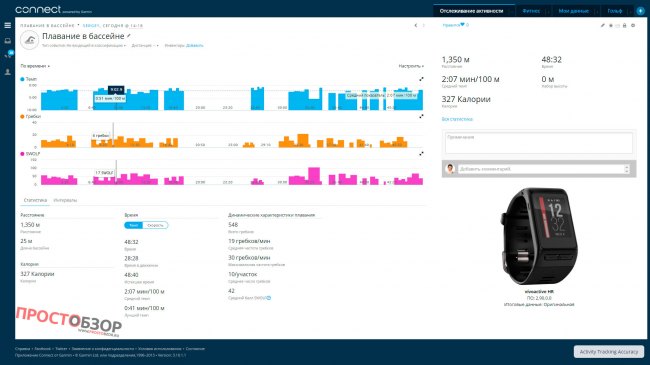Click the round sync icon in header
This screenshot has height=365, width=650.
click(x=640, y=11)
